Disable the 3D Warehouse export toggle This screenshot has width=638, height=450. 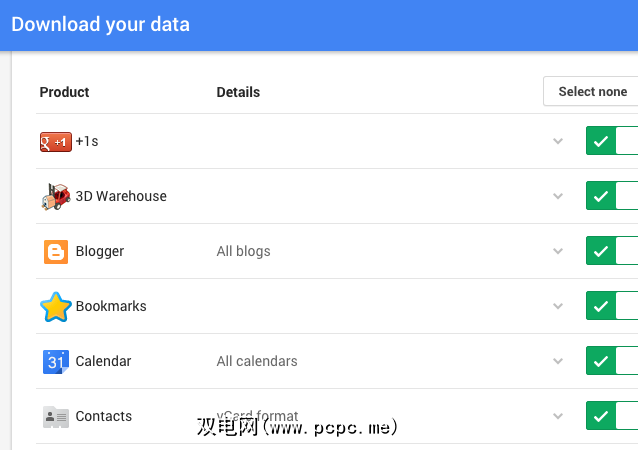pos(611,196)
